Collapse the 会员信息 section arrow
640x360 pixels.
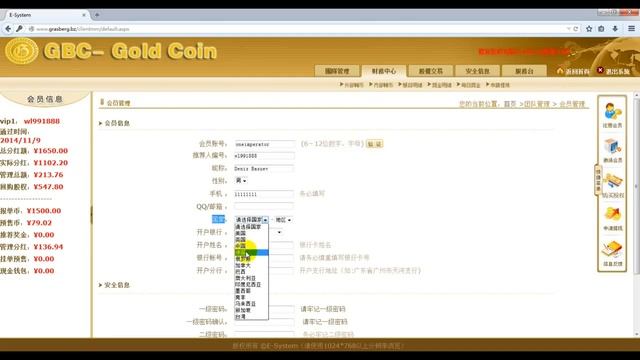(100, 123)
